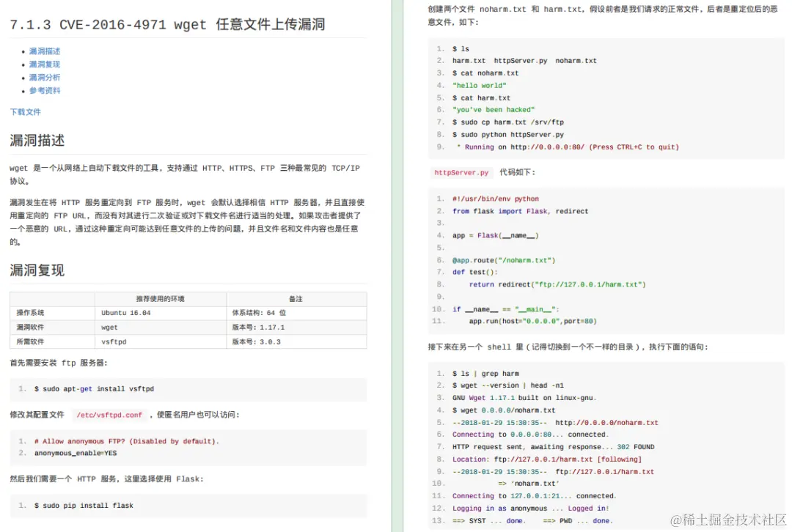Click the table cell 版本号: 1.17.1
This screenshot has height=532, width=792.
tap(296, 327)
